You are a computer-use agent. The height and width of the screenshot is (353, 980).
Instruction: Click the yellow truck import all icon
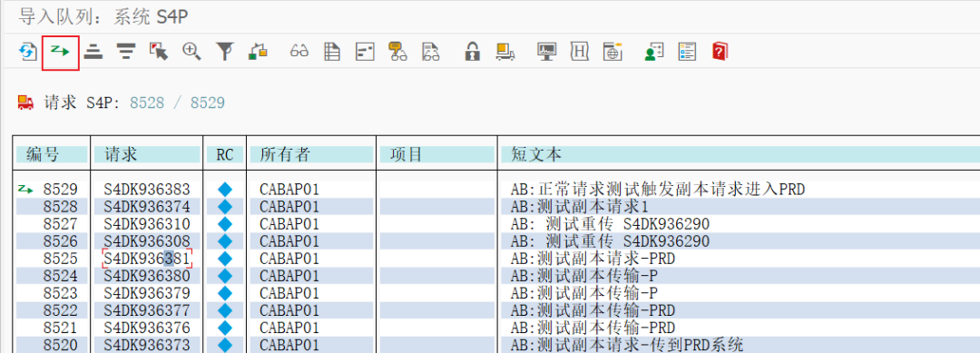click(505, 51)
